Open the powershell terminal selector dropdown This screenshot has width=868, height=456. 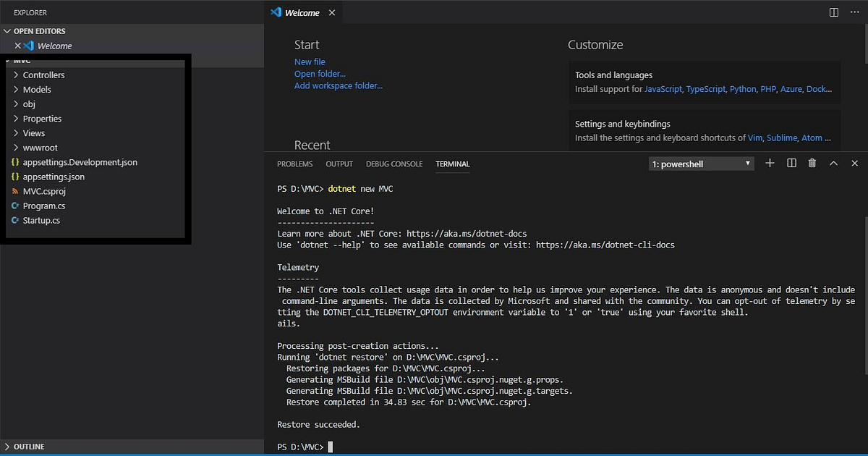[x=702, y=164]
